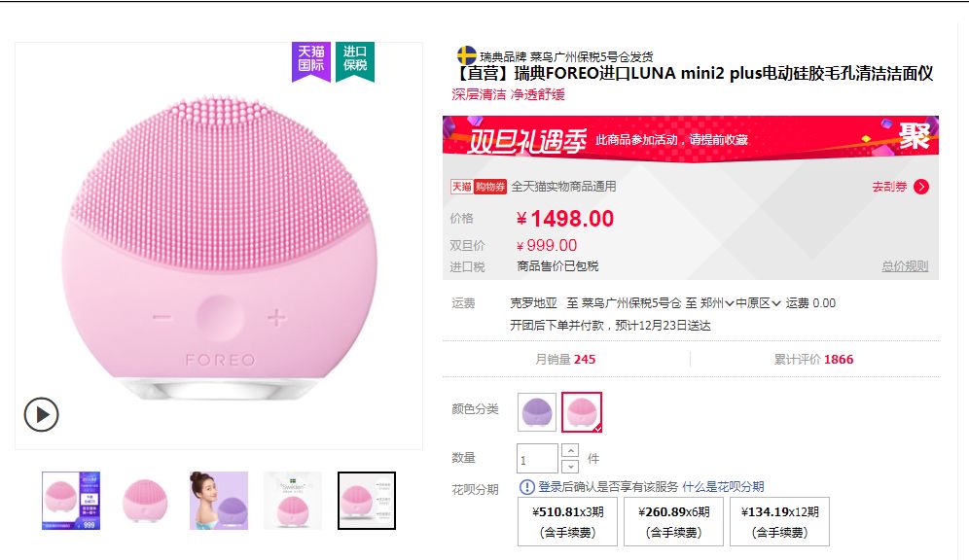Click the 进口保税 badge on product image

coord(354,60)
